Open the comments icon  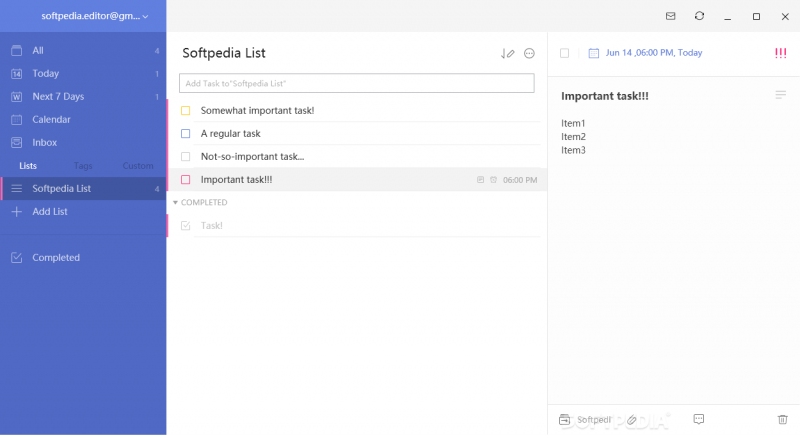(698, 419)
